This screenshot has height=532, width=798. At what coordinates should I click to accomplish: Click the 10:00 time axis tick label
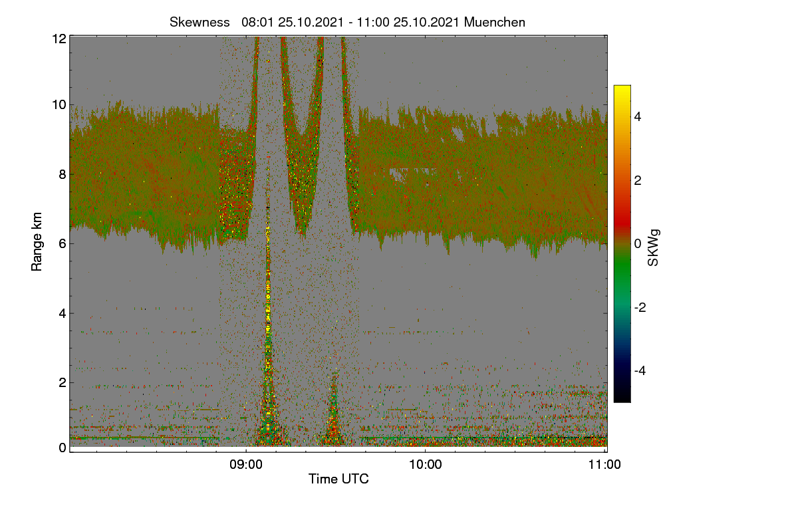(x=425, y=465)
